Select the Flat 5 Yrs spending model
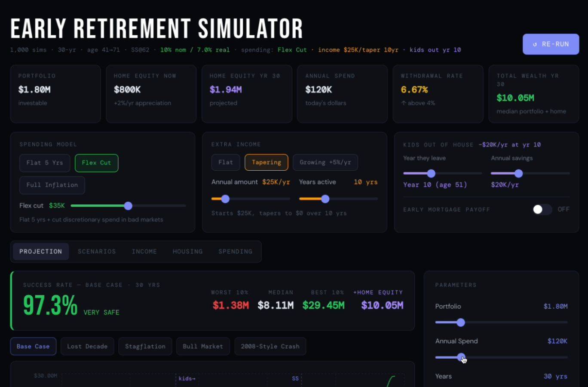The height and width of the screenshot is (387, 588). [x=45, y=163]
